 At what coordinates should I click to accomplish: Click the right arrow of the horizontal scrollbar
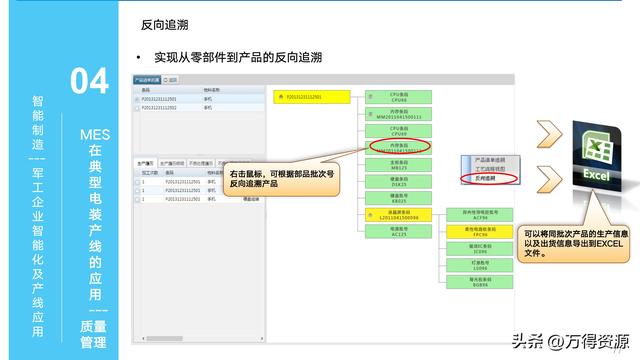[262, 338]
